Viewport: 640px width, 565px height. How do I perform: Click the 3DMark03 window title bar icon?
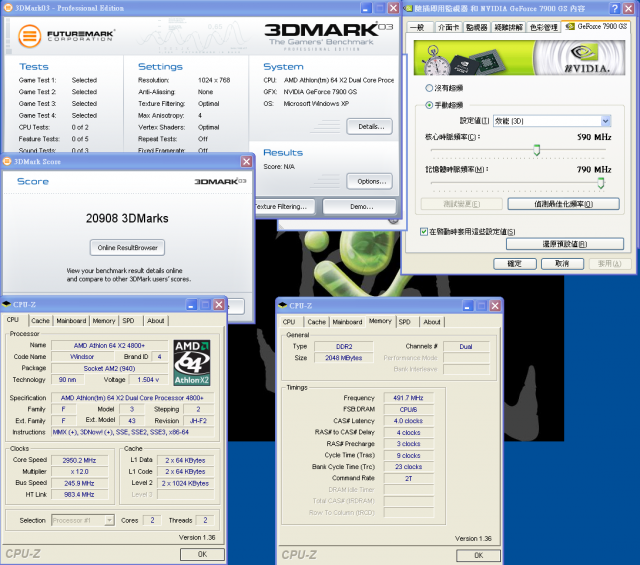point(8,8)
